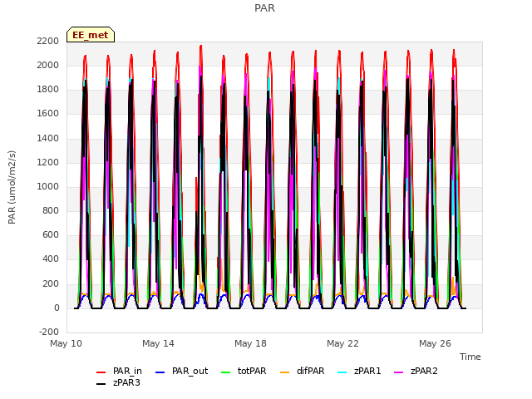
Task: Click the 1600 y-axis tick label
Action: [x=48, y=114]
